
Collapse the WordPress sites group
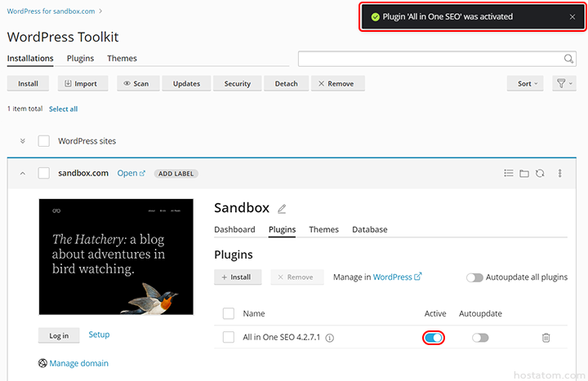pyautogui.click(x=22, y=141)
